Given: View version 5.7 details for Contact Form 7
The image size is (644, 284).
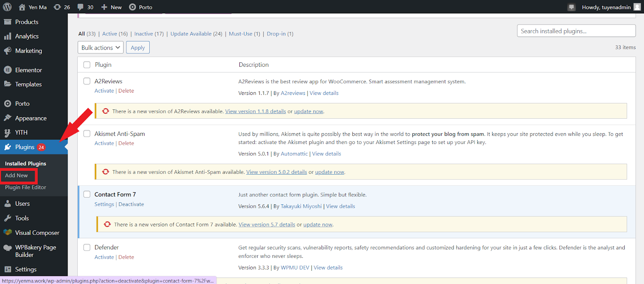Looking at the screenshot, I should click(267, 225).
